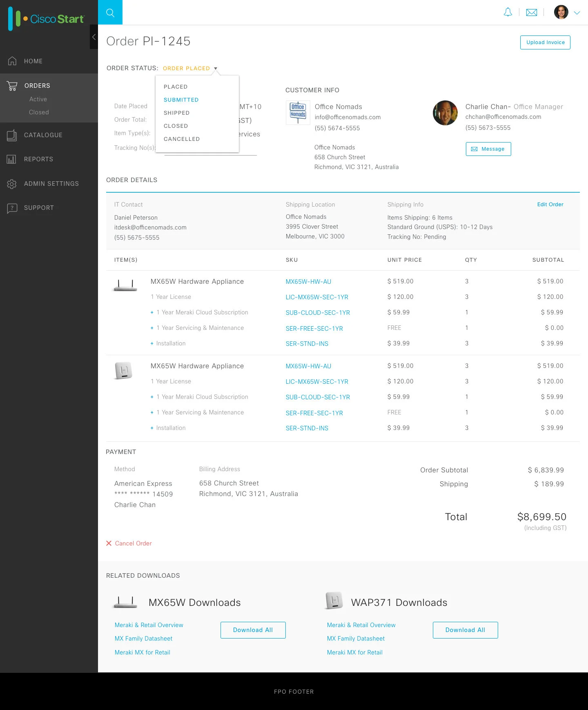Open second SER-STND-INS SKU link
588x710 pixels.
pos(307,428)
